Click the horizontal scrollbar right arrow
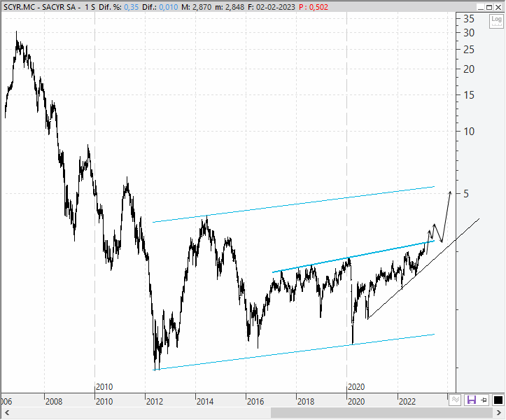This screenshot has width=506, height=420. coord(499,412)
